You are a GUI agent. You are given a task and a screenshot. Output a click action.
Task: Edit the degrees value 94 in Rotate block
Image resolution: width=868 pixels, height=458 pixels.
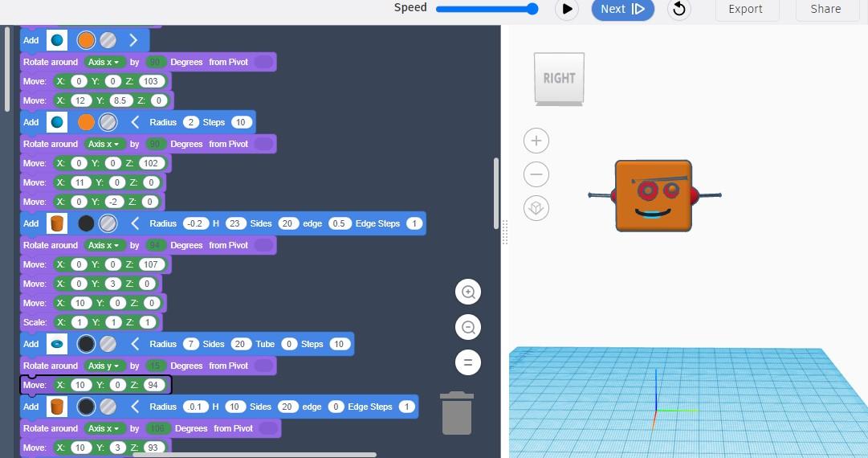click(156, 245)
